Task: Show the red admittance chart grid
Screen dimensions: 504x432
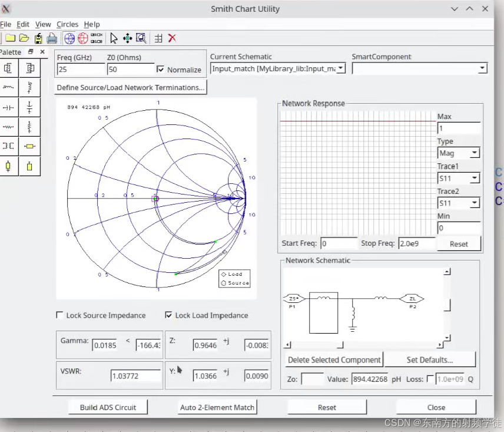Action: (x=82, y=38)
